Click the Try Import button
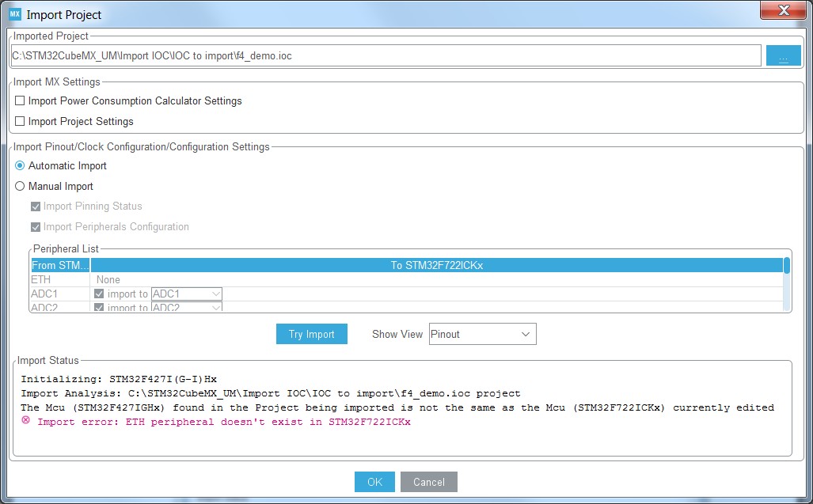The image size is (813, 504). pos(312,334)
